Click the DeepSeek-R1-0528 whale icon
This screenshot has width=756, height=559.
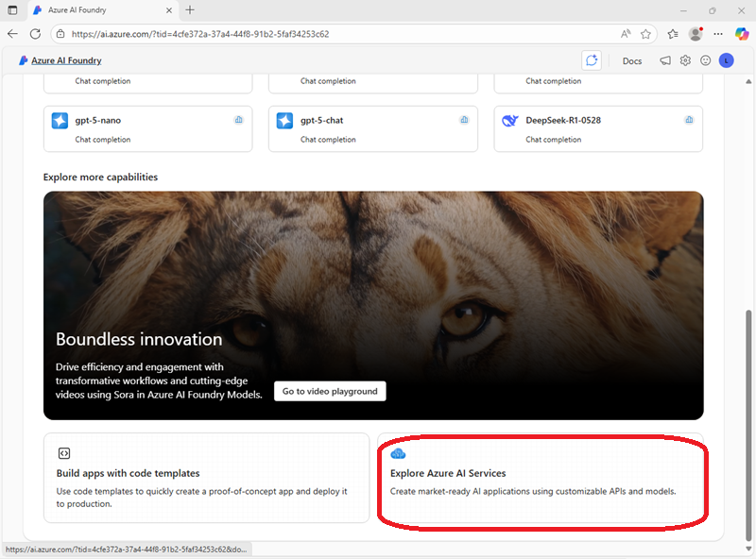tap(510, 121)
